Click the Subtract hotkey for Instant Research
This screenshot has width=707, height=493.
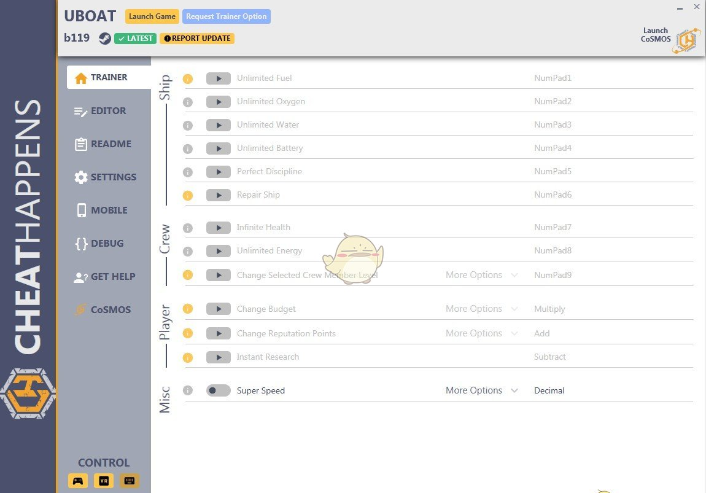coord(550,357)
